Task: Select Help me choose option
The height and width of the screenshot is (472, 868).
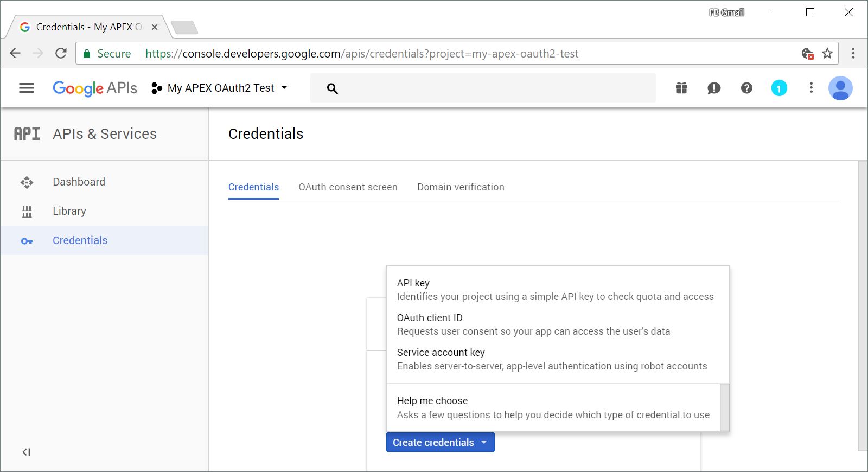Action: (553, 408)
